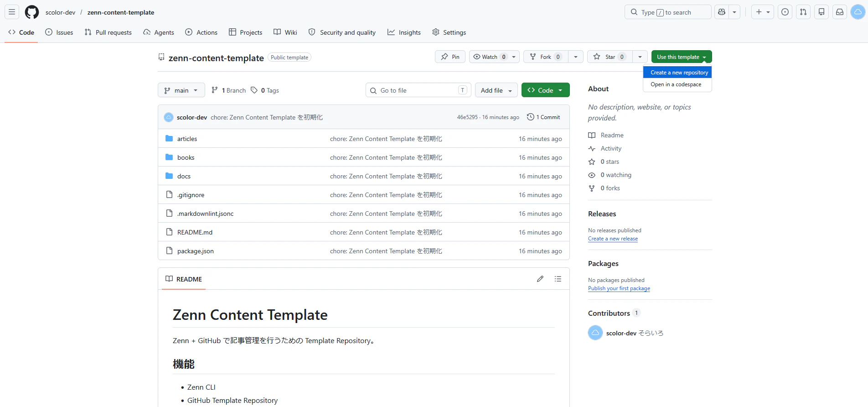
Task: Focus the Go to file field
Action: point(418,90)
